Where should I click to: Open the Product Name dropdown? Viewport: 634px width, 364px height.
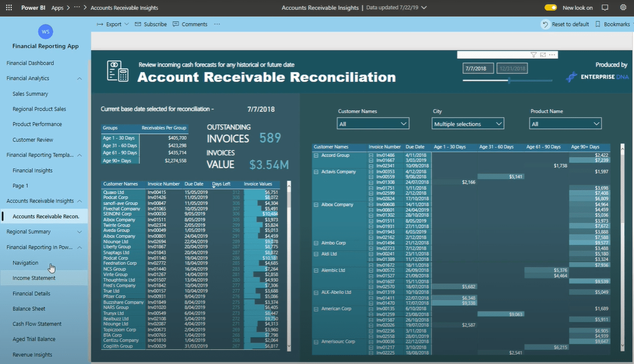click(x=565, y=124)
